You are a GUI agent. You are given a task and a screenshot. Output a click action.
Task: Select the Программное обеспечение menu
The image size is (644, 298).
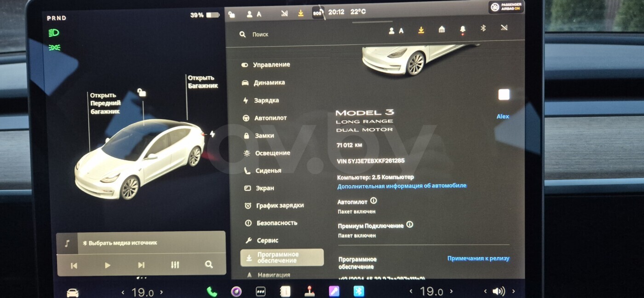click(282, 257)
